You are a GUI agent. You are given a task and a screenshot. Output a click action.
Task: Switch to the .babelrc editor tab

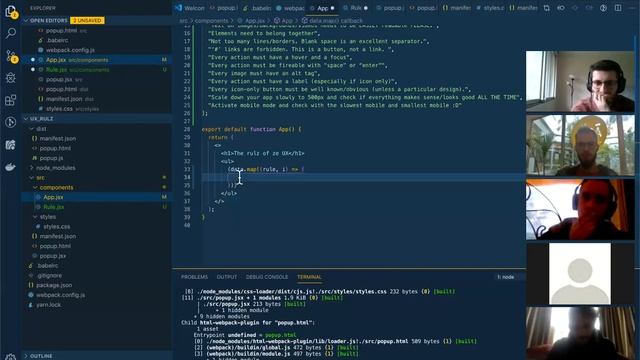pyautogui.click(x=257, y=8)
